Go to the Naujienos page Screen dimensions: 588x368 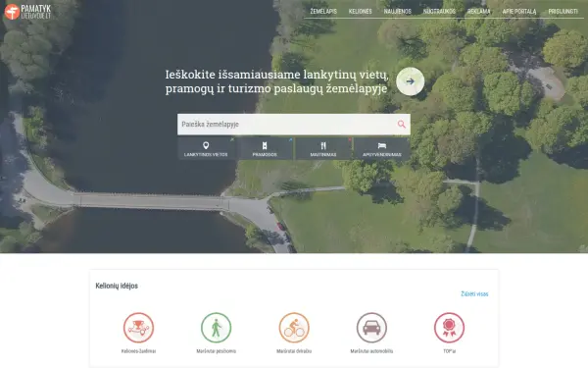click(x=398, y=11)
